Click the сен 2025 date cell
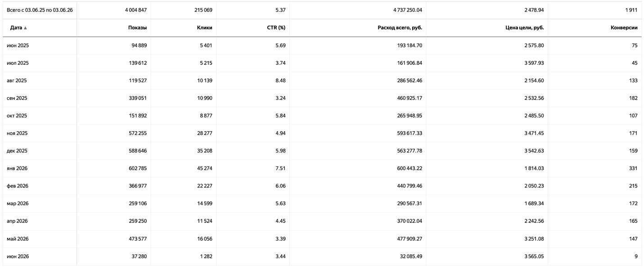644x267 pixels. [17, 98]
